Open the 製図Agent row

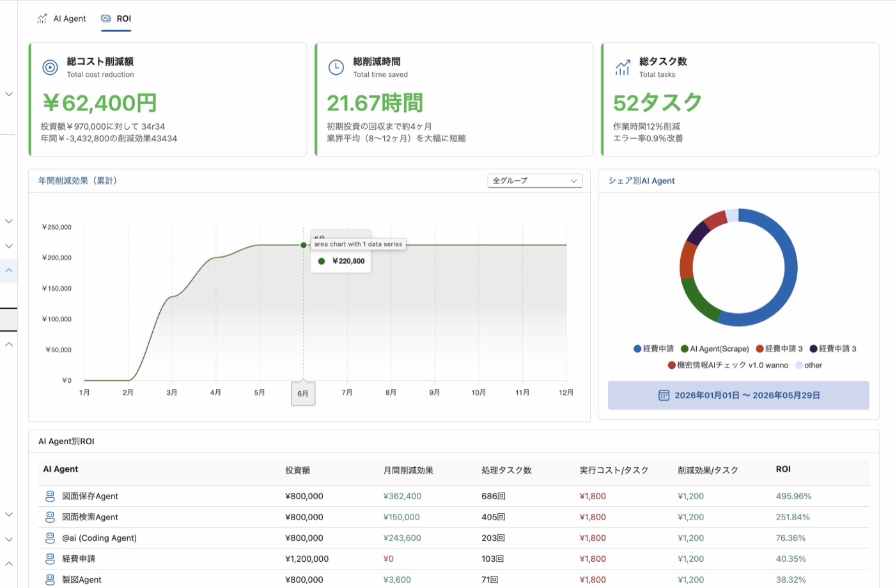pos(453,580)
